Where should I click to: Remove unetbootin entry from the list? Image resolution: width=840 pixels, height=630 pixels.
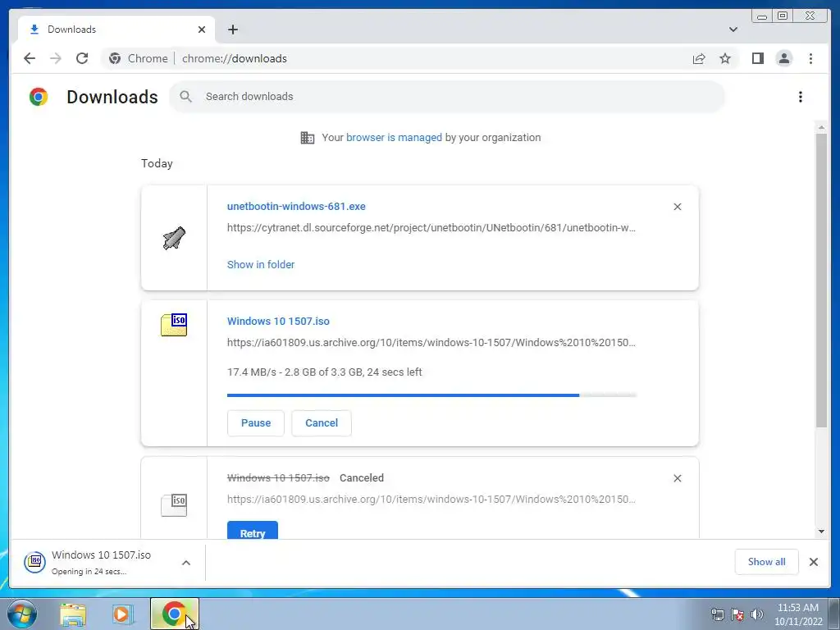(x=677, y=207)
